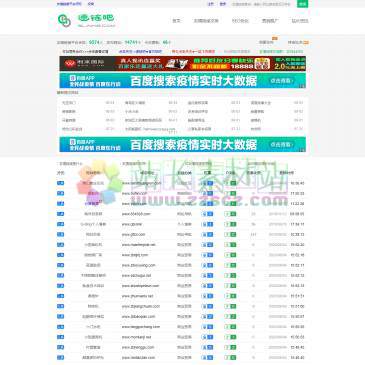Open the dark casino banner advertisement
Screen dimensions: 365x365
[182, 64]
